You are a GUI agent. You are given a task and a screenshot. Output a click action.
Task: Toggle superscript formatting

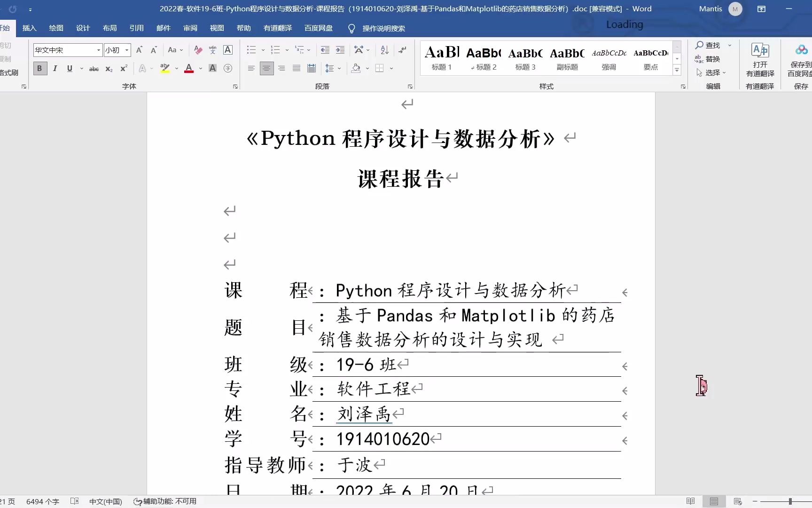[124, 69]
